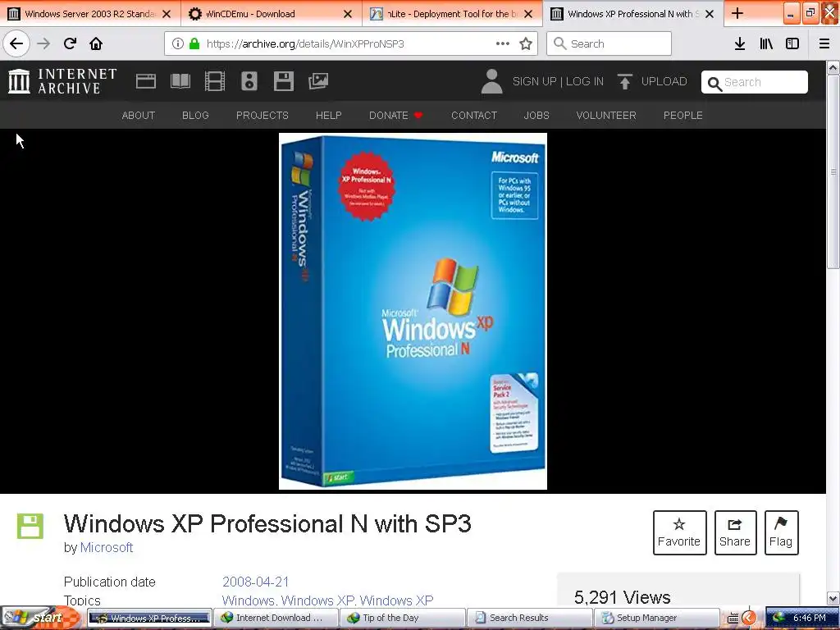Click the LOG IN link
The width and height of the screenshot is (840, 630).
(584, 81)
